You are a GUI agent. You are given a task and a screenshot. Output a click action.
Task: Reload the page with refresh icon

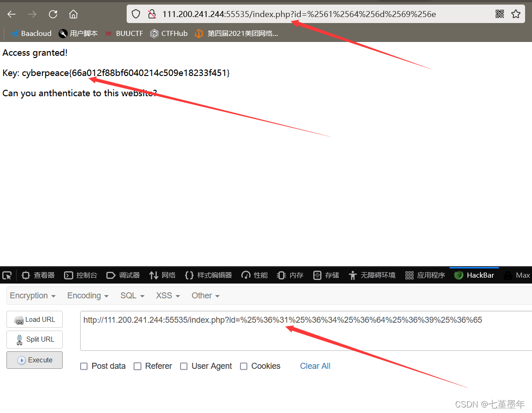pyautogui.click(x=53, y=14)
